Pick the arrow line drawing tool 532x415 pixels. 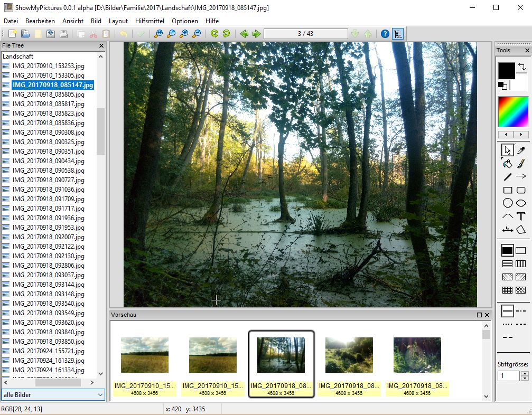tap(521, 177)
